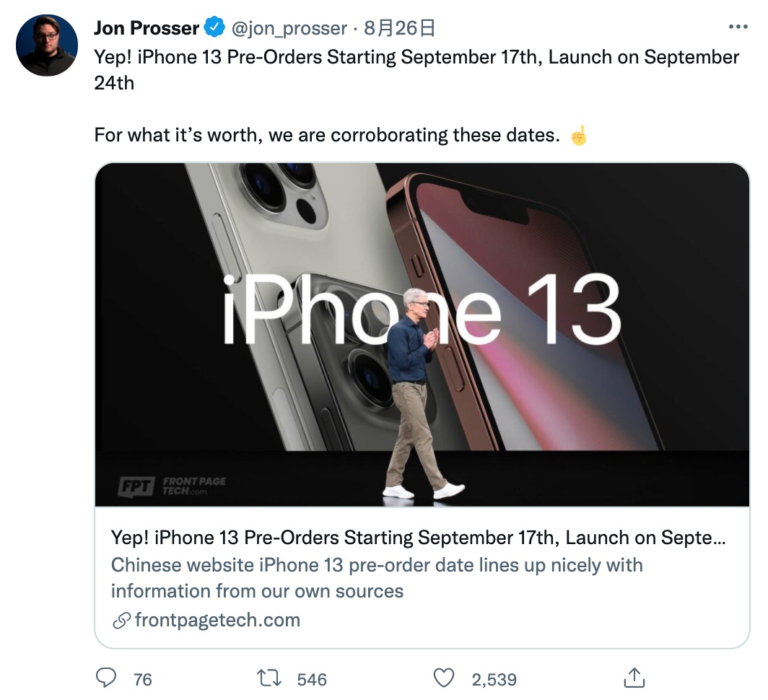Click the Front Page Tech watermark logo
Viewport: 768px width, 700px height.
[172, 486]
